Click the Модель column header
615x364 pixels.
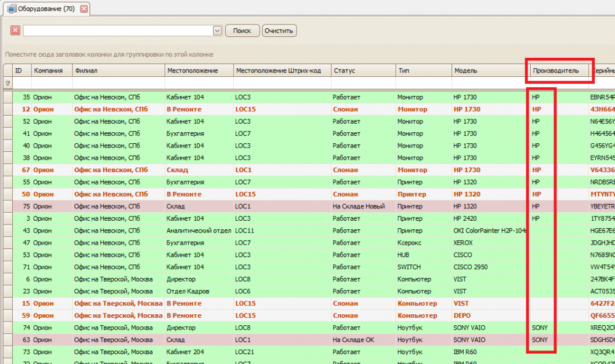(x=491, y=71)
